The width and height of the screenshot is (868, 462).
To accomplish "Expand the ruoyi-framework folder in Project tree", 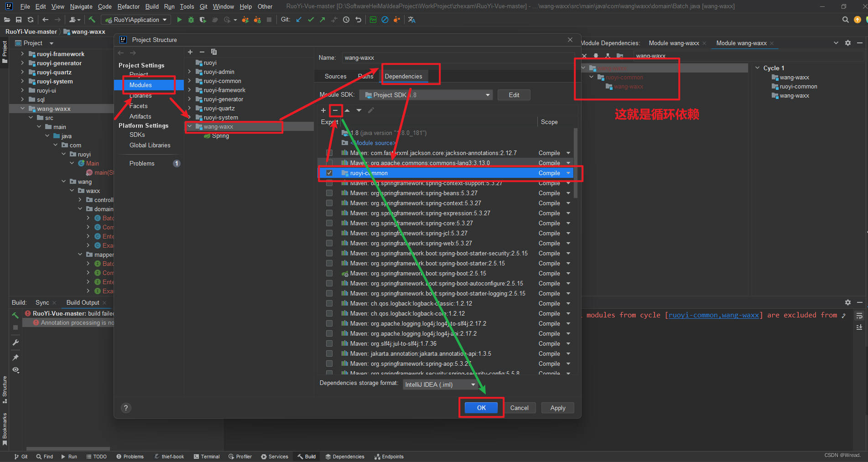I will click(x=22, y=54).
